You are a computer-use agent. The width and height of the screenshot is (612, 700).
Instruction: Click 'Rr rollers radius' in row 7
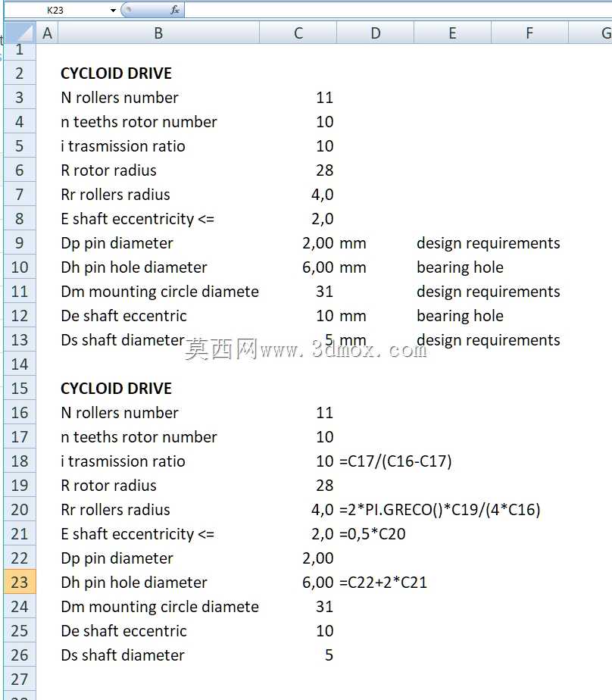[115, 194]
